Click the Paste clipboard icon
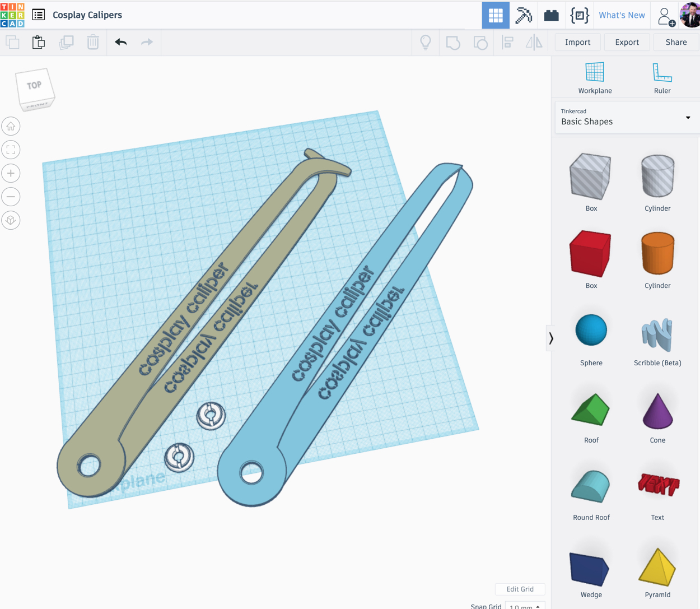This screenshot has width=700, height=609. [38, 42]
